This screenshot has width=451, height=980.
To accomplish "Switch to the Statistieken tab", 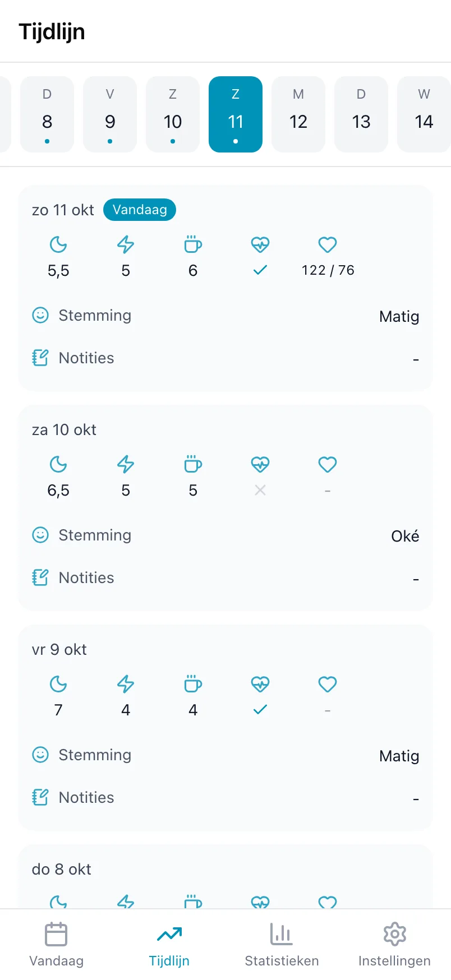I will (282, 945).
